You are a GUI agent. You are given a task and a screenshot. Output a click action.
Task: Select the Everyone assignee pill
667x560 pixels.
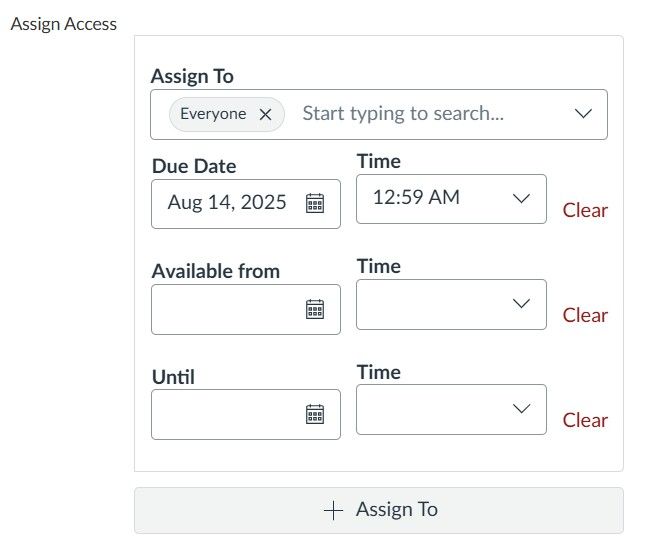[213, 114]
